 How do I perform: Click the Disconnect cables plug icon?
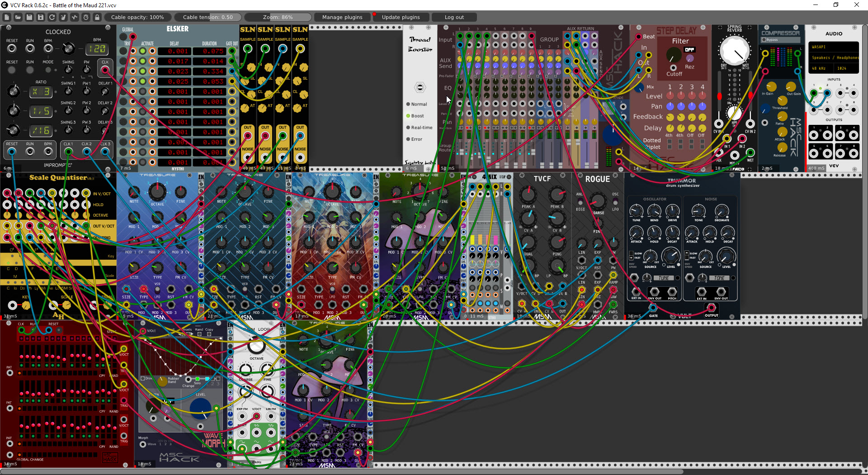63,17
